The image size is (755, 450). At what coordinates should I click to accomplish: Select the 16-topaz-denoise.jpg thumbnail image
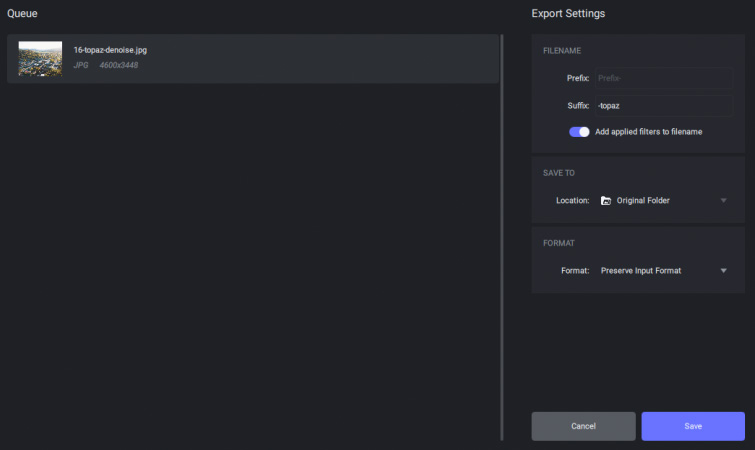tap(40, 58)
